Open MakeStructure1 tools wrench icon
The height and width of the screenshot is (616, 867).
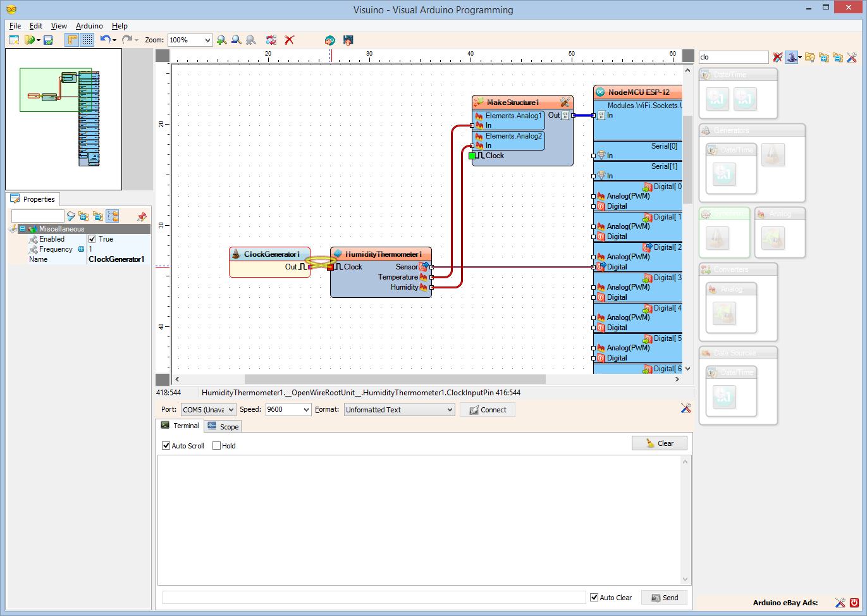pos(565,102)
